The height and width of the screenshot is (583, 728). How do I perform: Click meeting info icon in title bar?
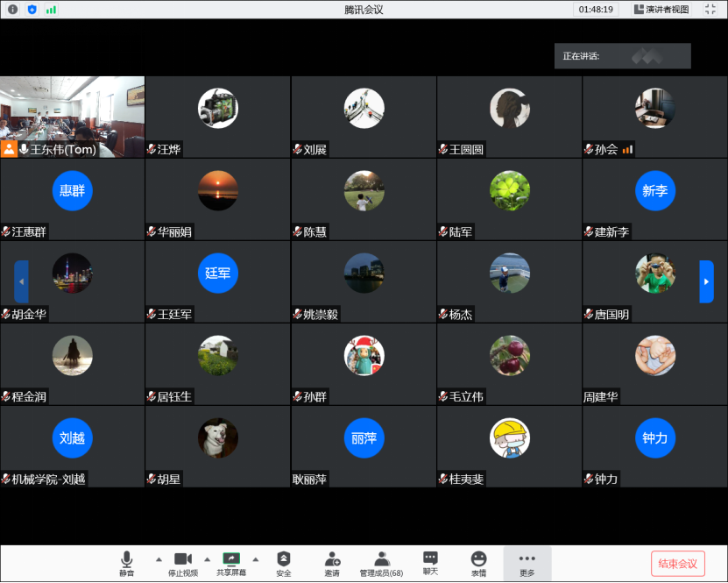click(x=13, y=10)
